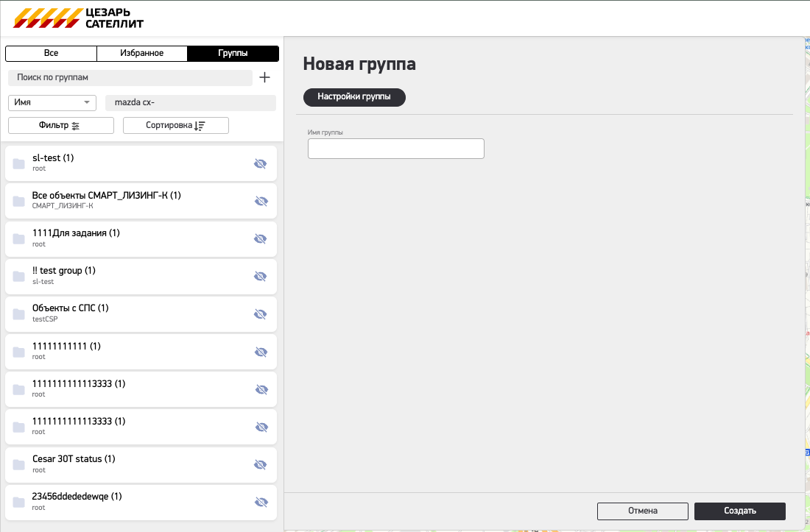Open the Сортировка sorting options
Screen dimensions: 810x532
coord(176,126)
